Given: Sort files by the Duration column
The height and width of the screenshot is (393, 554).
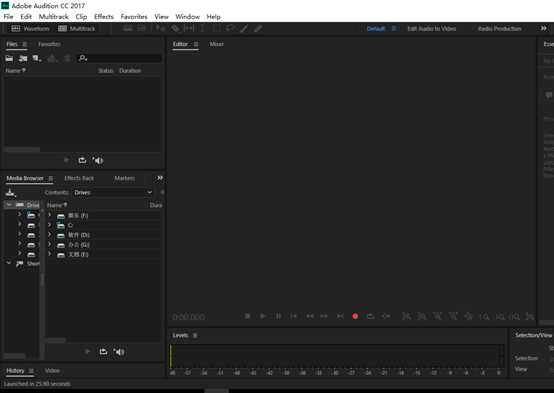Looking at the screenshot, I should pyautogui.click(x=130, y=71).
